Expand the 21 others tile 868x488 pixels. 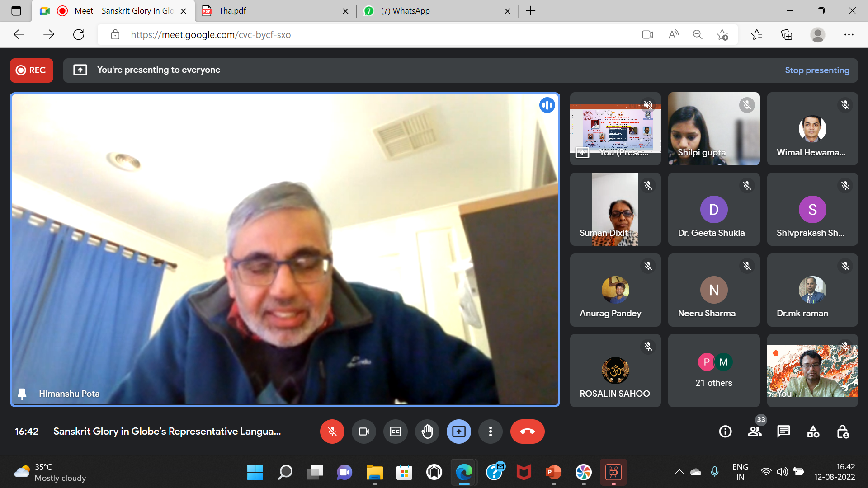(713, 371)
